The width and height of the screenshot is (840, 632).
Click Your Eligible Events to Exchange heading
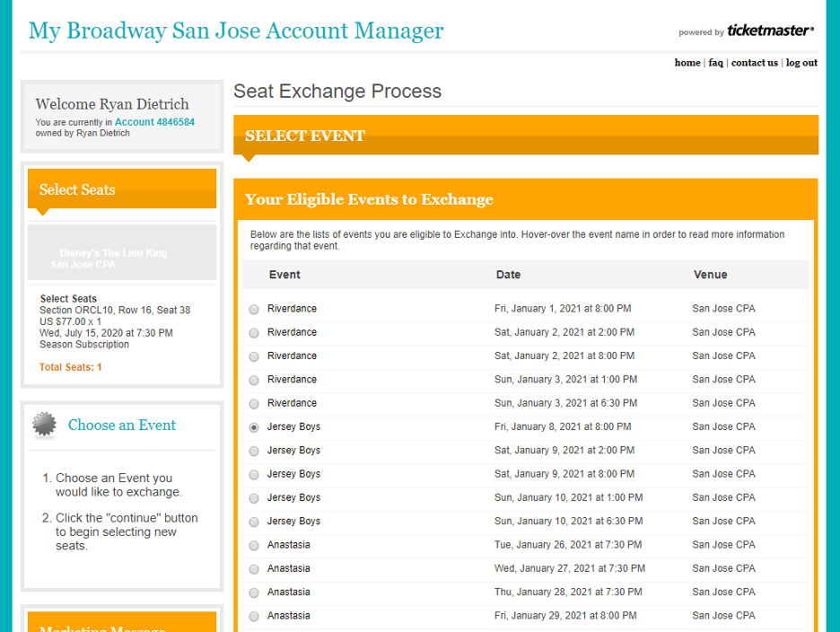click(x=369, y=199)
